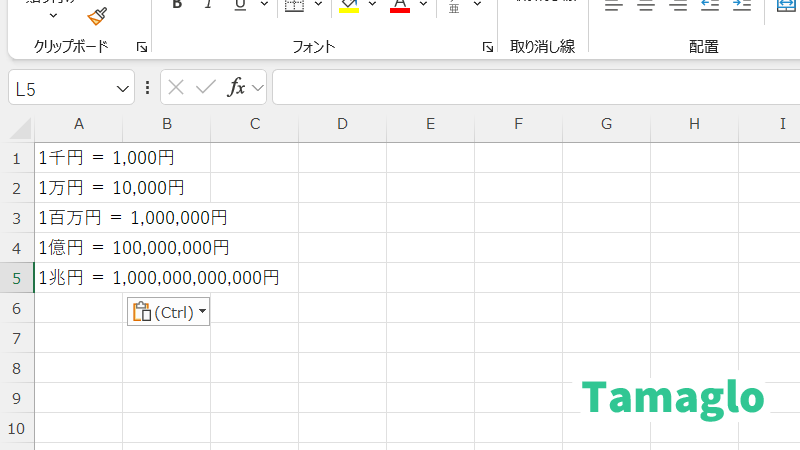
Task: Open the Paste Options (Ctrl) button
Action: (168, 312)
